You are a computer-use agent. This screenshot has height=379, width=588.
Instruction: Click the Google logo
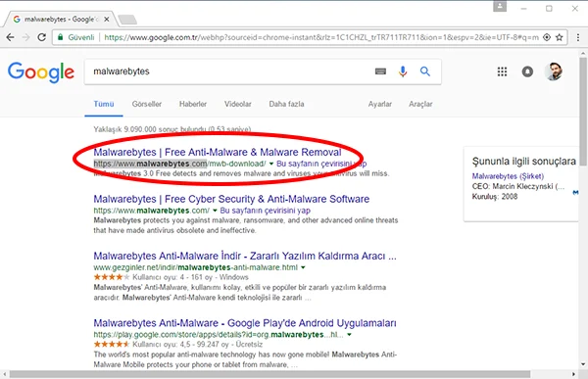[41, 71]
